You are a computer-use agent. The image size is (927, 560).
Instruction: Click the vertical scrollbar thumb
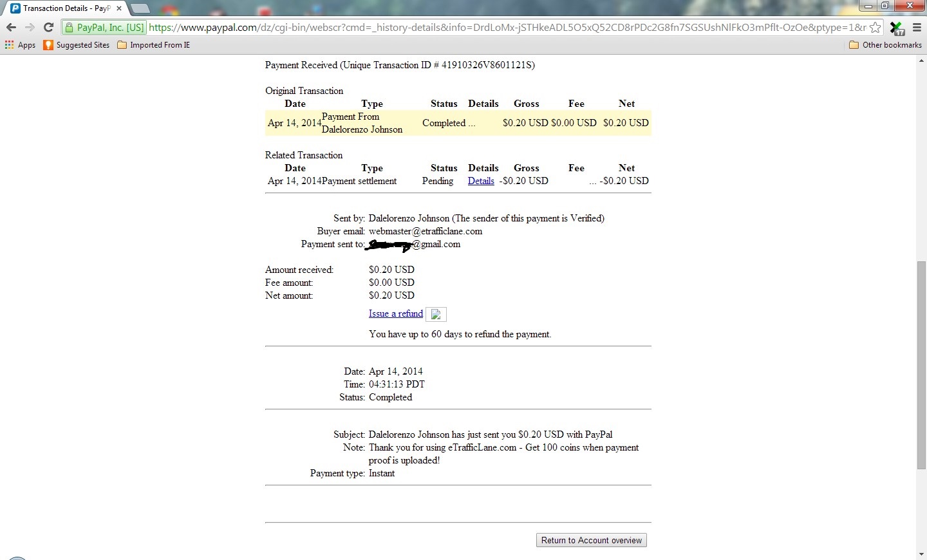[x=922, y=365]
